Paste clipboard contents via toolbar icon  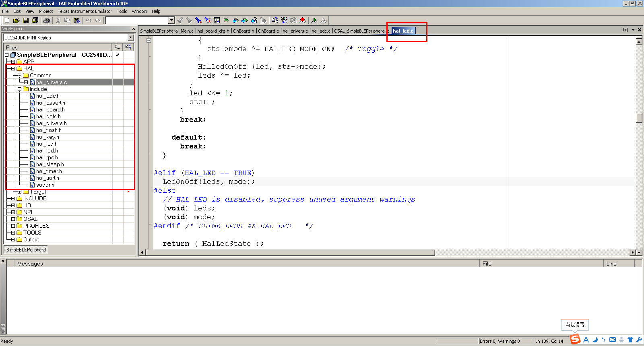click(x=77, y=21)
